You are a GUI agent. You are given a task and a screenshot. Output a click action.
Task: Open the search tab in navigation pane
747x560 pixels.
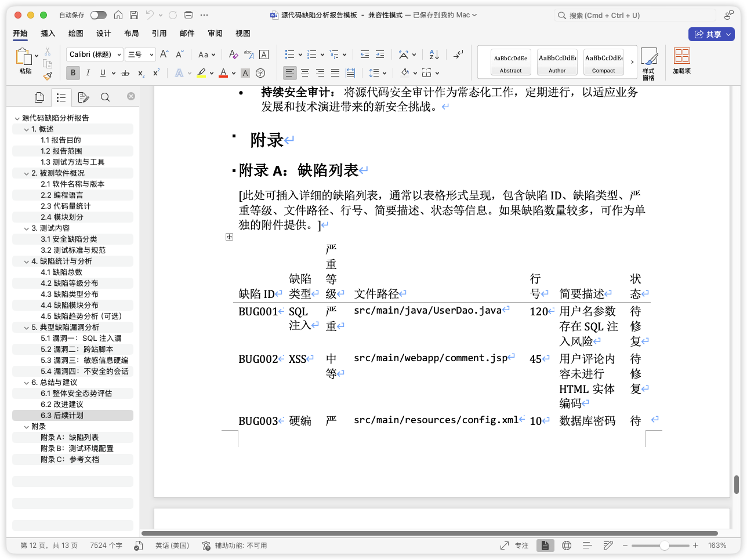click(x=105, y=97)
